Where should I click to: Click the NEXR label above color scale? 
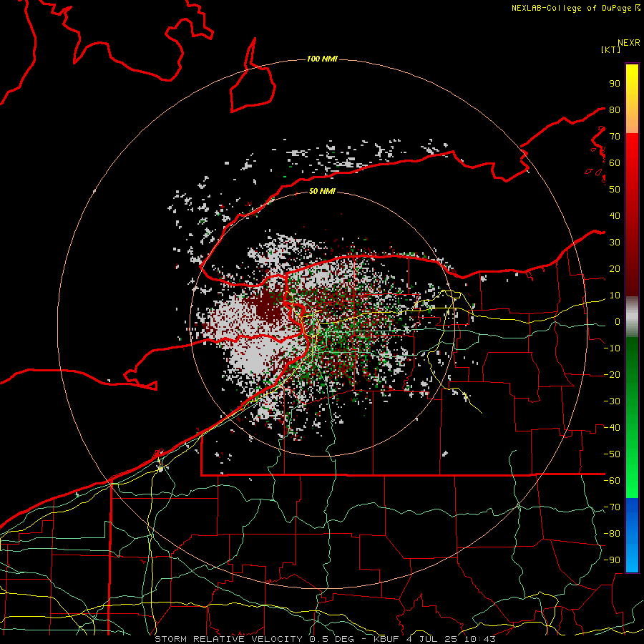629,43
